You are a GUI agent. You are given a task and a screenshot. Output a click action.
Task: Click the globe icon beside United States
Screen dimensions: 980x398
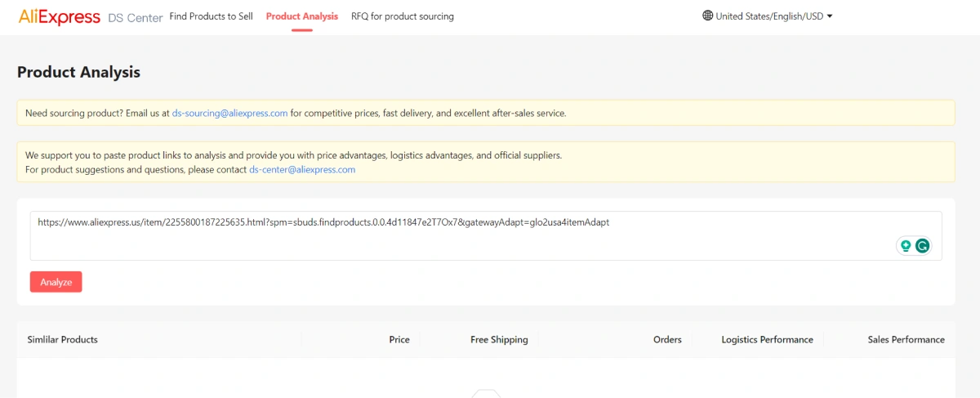click(707, 16)
